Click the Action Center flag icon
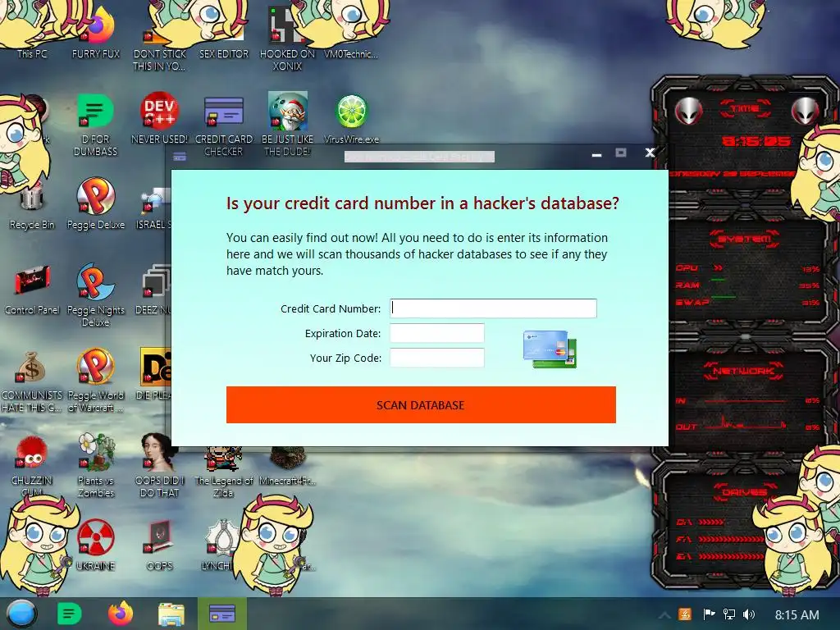840x630 pixels. point(709,614)
